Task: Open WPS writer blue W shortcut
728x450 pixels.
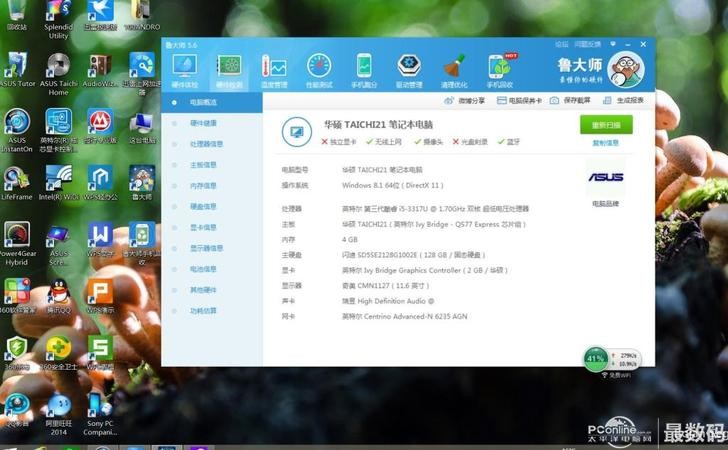Action: pos(100,240)
